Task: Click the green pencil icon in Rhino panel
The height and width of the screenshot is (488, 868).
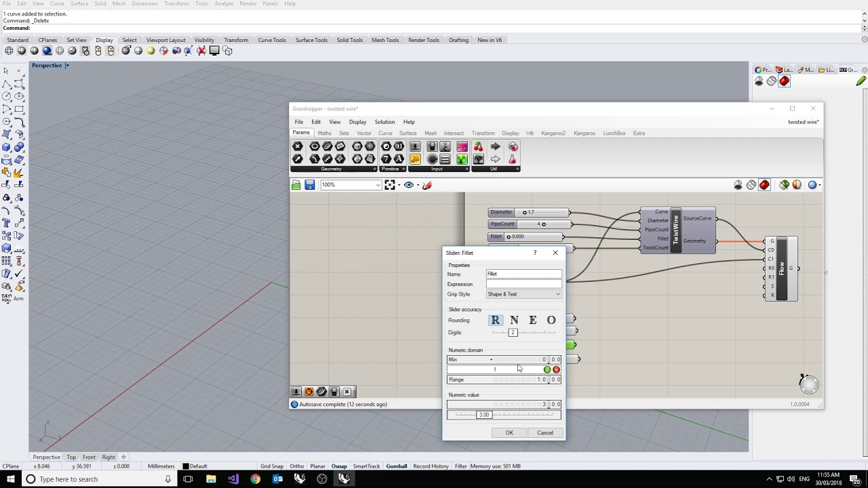Action: click(861, 81)
